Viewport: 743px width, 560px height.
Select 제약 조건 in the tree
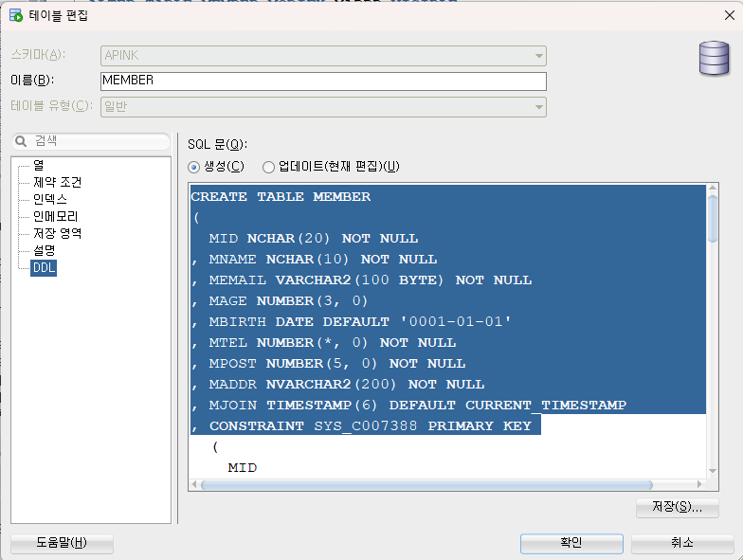[x=57, y=182]
